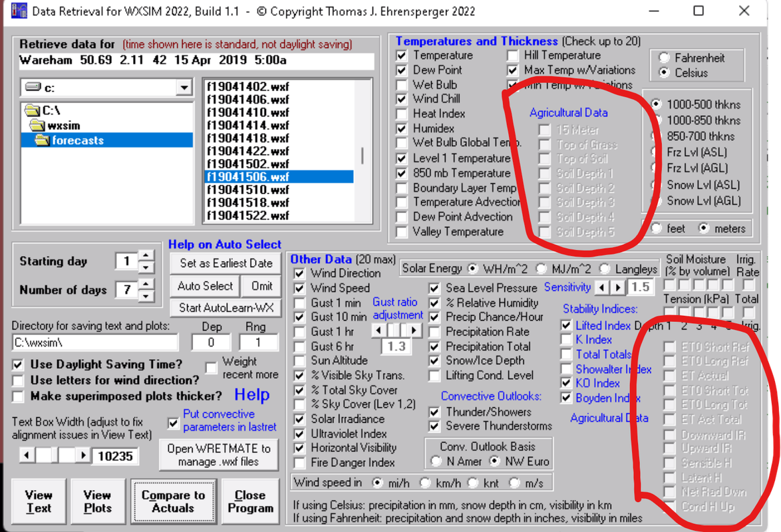The image size is (781, 532).
Task: Toggle Put convective parameters in lastret
Action: click(x=173, y=424)
